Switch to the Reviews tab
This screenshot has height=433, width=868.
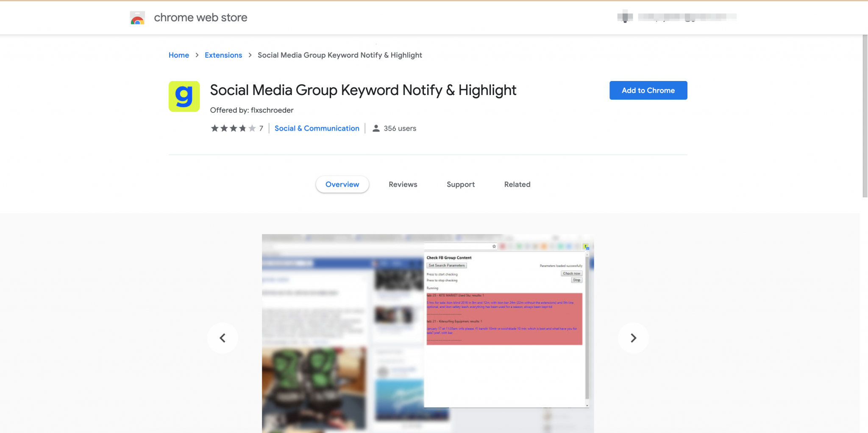pyautogui.click(x=403, y=184)
